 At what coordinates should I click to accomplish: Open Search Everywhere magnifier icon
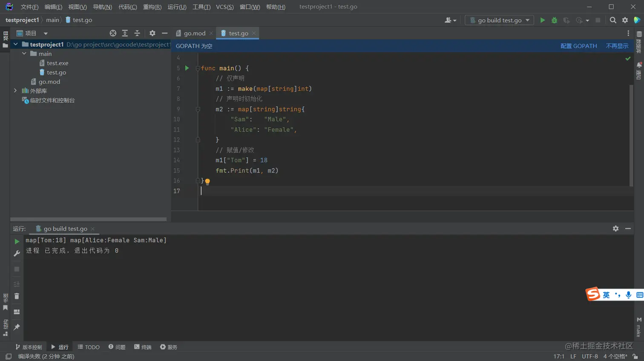coord(613,20)
